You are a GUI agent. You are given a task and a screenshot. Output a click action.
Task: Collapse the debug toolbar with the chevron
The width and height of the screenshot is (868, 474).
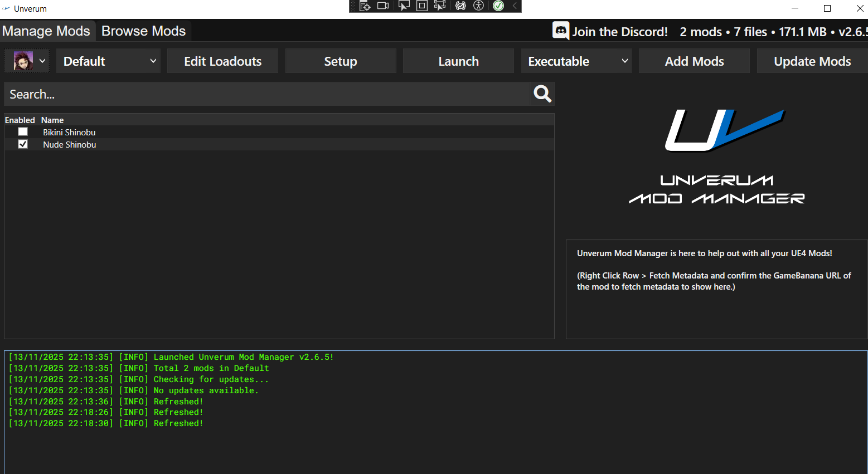515,6
